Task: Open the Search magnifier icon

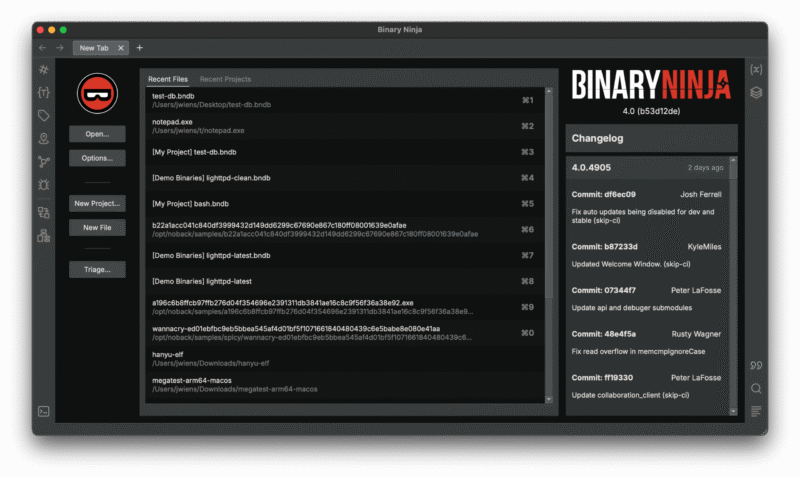Action: coord(756,388)
